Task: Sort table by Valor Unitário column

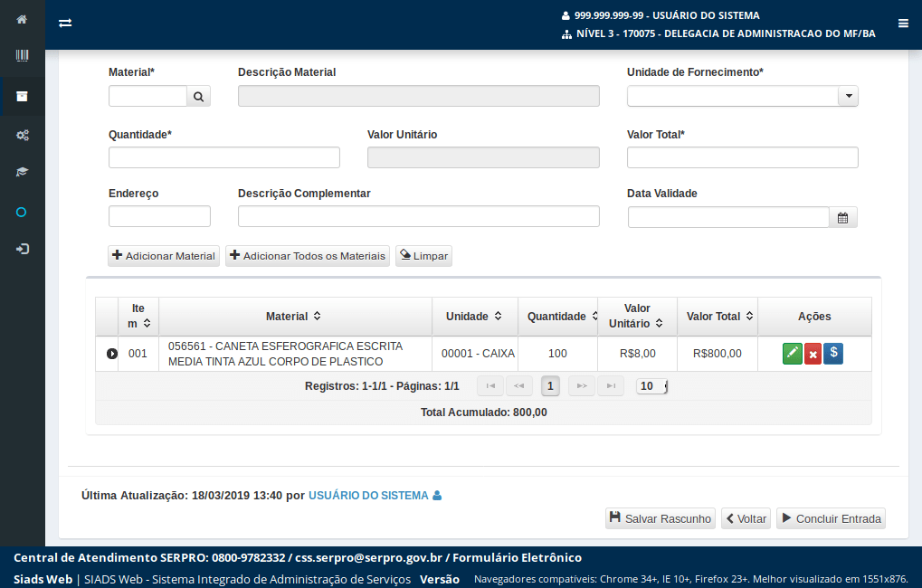Action: [x=660, y=323]
